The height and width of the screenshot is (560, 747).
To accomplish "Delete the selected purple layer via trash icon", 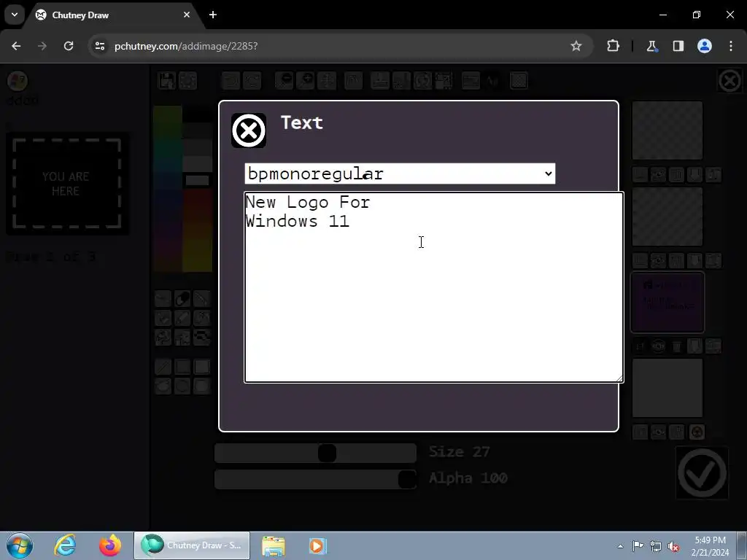I will click(x=676, y=346).
